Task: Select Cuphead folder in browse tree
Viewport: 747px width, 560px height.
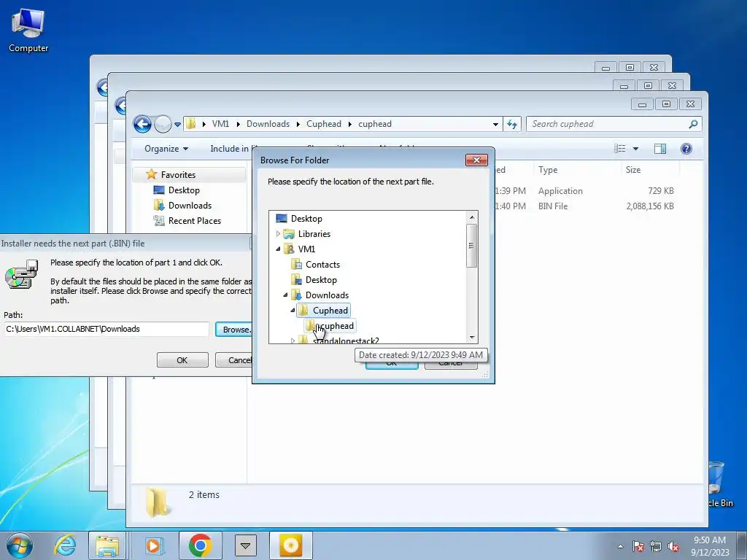Action: pyautogui.click(x=330, y=311)
